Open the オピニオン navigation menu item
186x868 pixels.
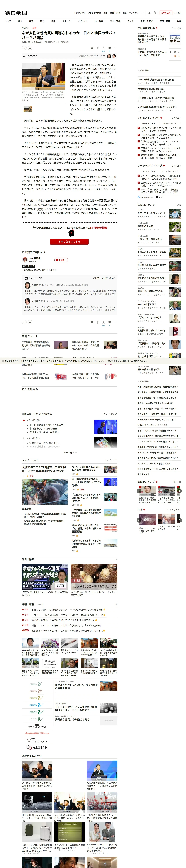coord(83,21)
